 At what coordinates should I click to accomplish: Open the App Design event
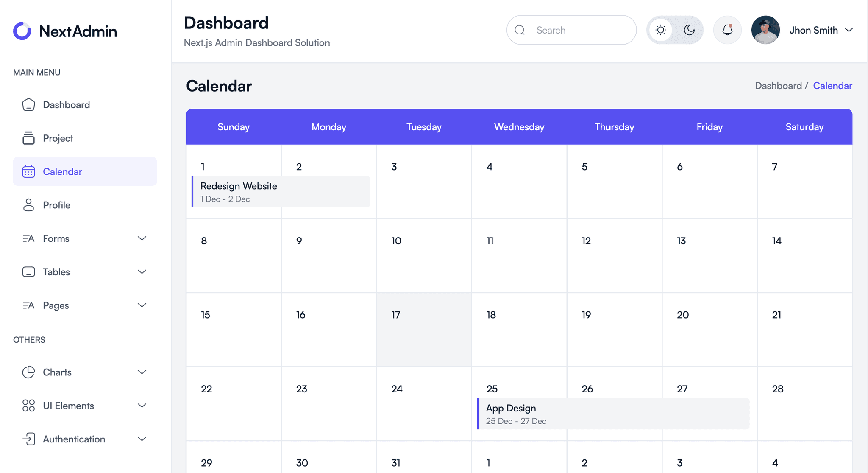pyautogui.click(x=613, y=414)
